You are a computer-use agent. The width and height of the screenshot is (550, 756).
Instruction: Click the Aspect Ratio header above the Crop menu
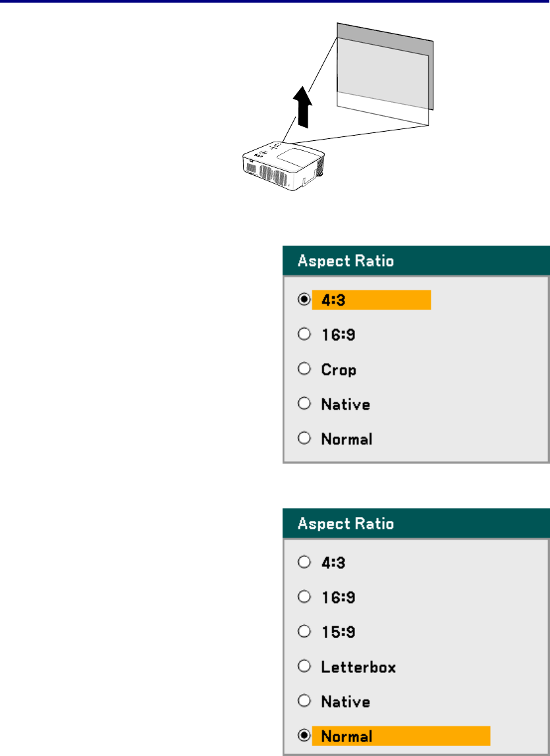(346, 261)
